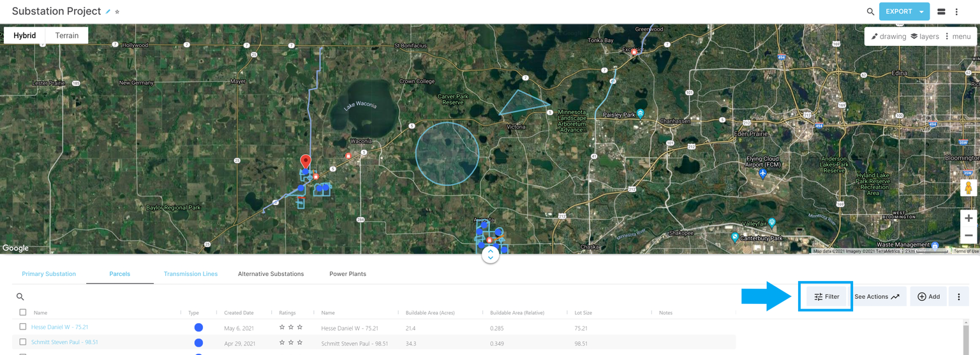This screenshot has height=355, width=980.
Task: Click the Paisley Park map marker
Action: tap(641, 114)
